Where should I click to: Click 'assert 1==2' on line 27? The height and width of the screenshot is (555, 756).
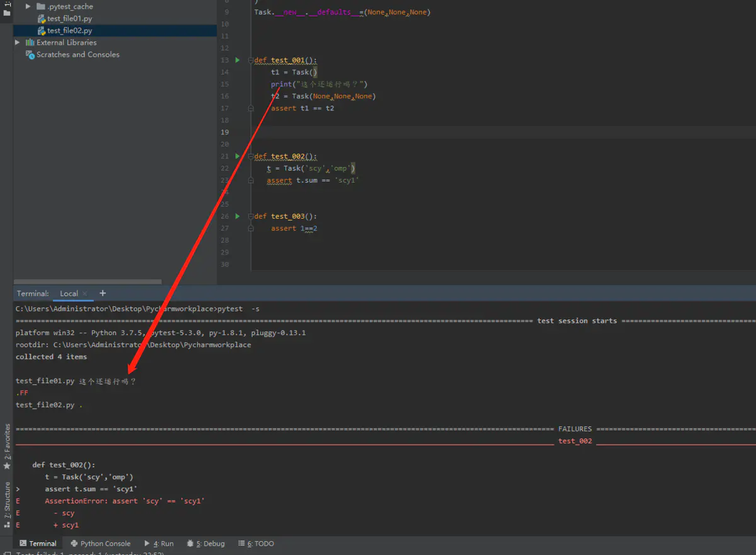[x=294, y=228]
